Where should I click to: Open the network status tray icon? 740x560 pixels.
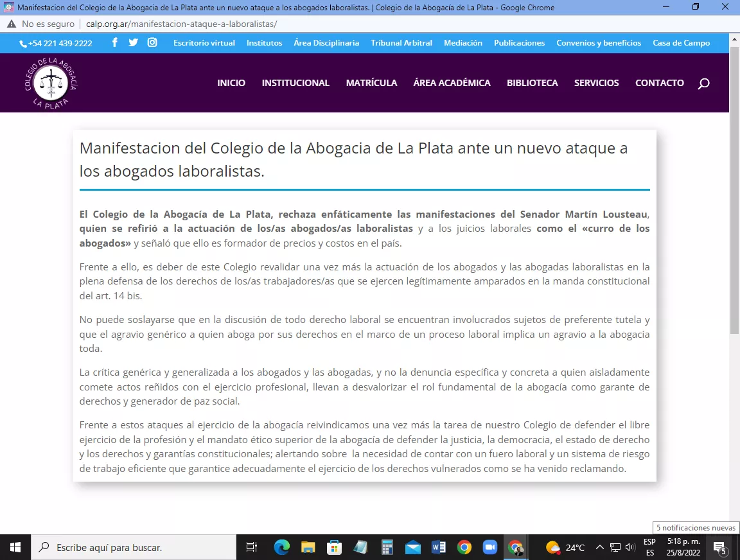pos(615,547)
